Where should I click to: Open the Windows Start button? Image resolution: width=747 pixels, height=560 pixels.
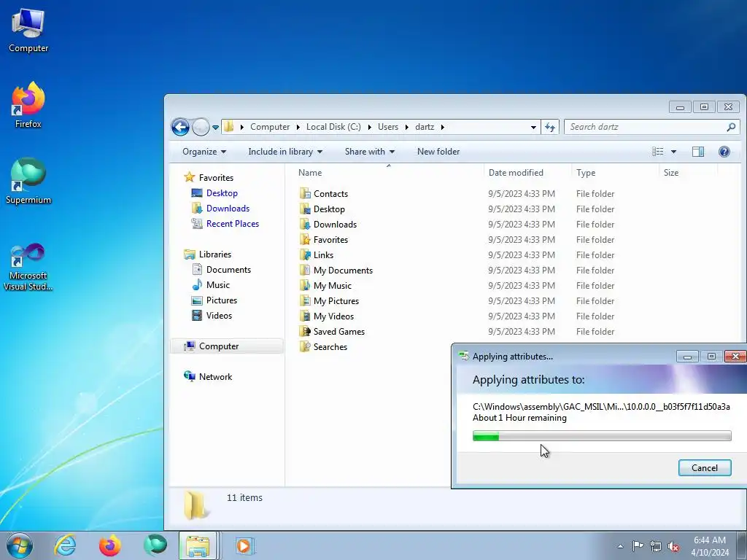tap(20, 545)
